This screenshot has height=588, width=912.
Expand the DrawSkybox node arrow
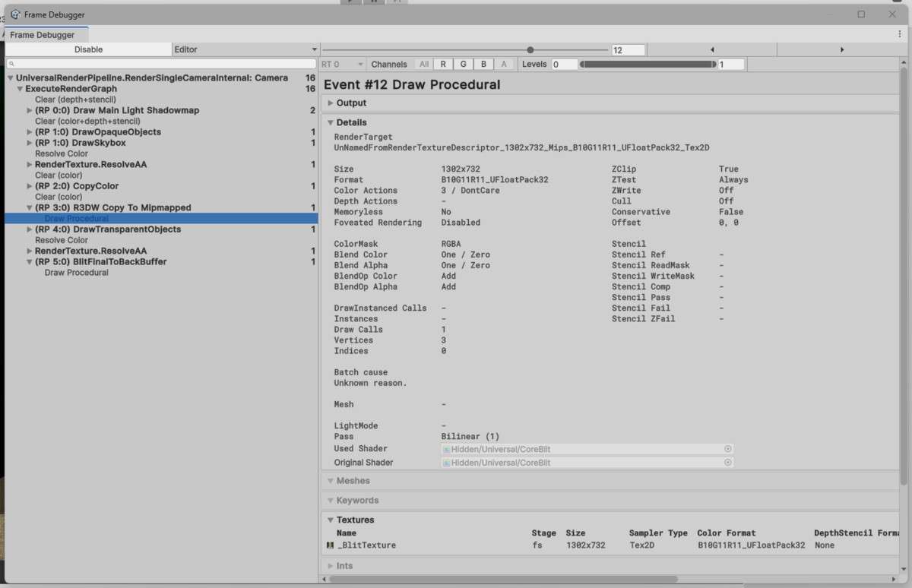tap(30, 143)
